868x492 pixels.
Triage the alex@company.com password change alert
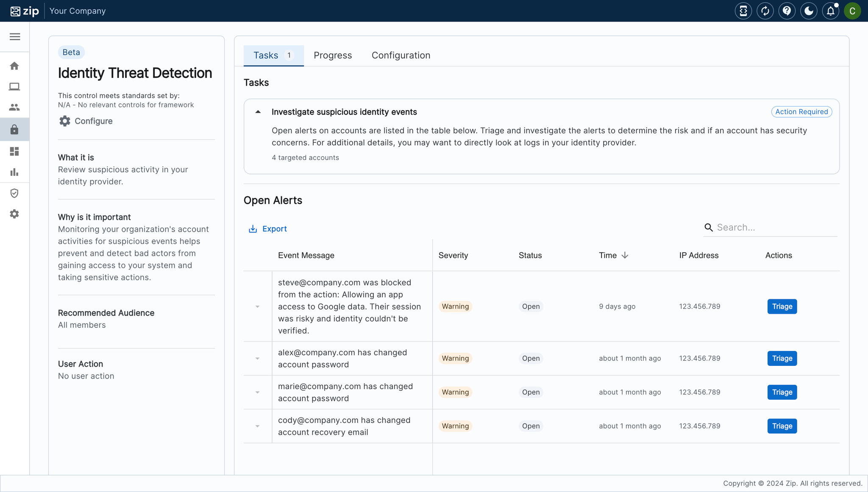782,358
